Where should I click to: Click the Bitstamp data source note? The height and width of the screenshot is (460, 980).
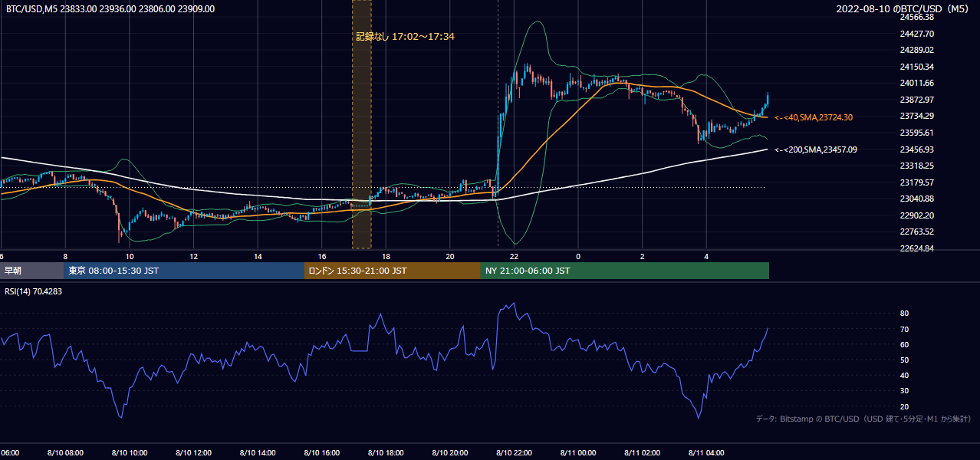[x=863, y=419]
